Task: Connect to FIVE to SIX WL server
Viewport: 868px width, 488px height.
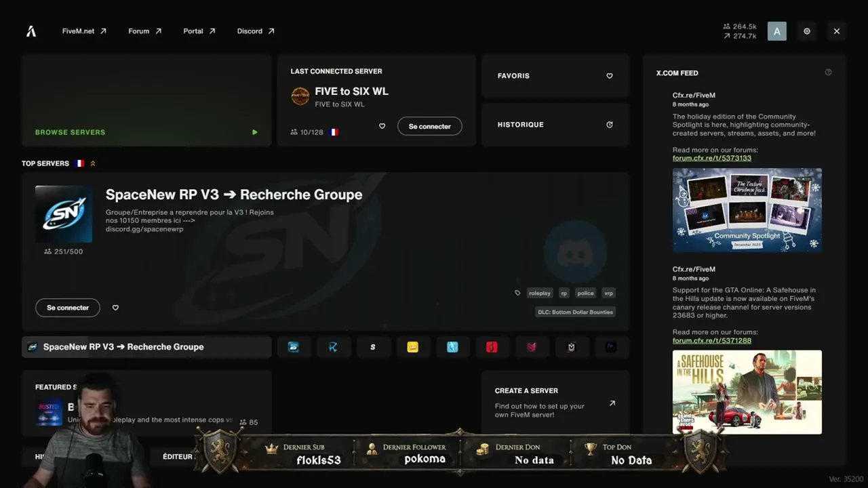Action: point(430,126)
